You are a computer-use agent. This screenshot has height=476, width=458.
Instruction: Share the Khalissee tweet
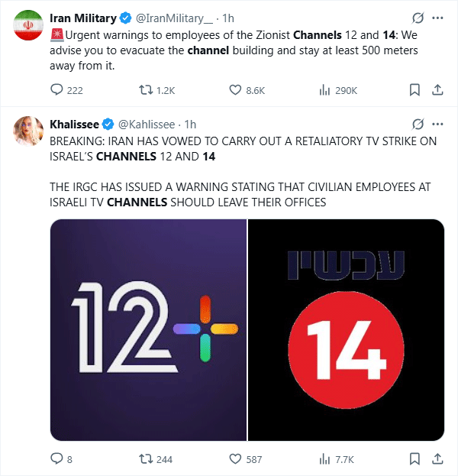437,458
